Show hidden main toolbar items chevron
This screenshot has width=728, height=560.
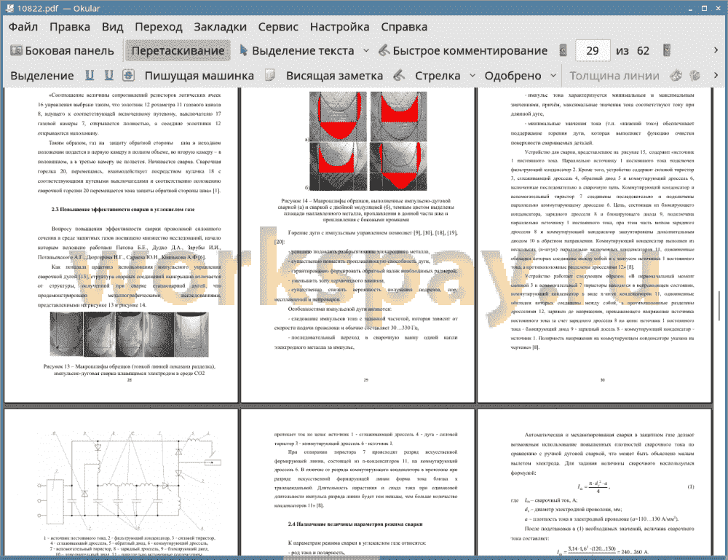coord(716,50)
